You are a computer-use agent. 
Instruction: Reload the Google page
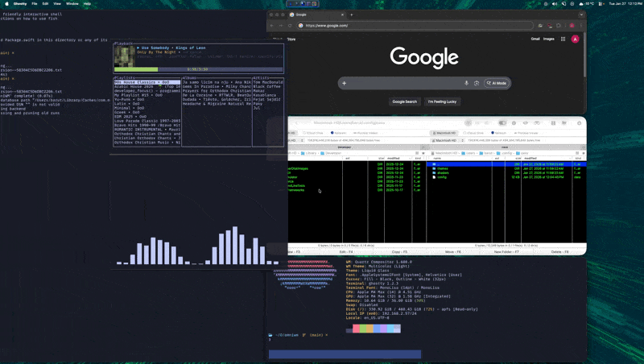[x=290, y=26]
